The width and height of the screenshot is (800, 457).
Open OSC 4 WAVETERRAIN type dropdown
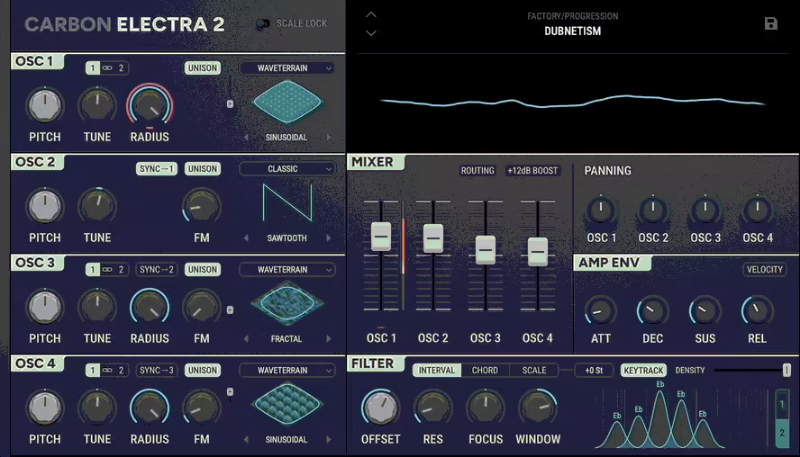287,370
